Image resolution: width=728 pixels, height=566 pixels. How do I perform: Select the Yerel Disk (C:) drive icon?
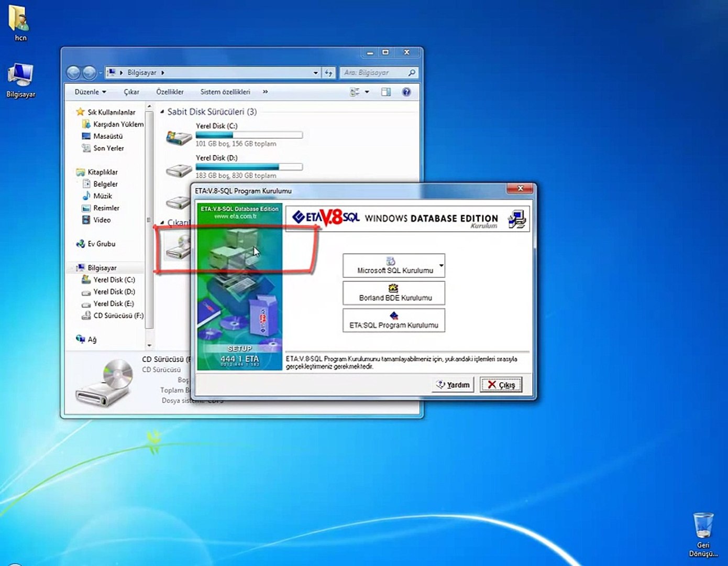click(179, 138)
